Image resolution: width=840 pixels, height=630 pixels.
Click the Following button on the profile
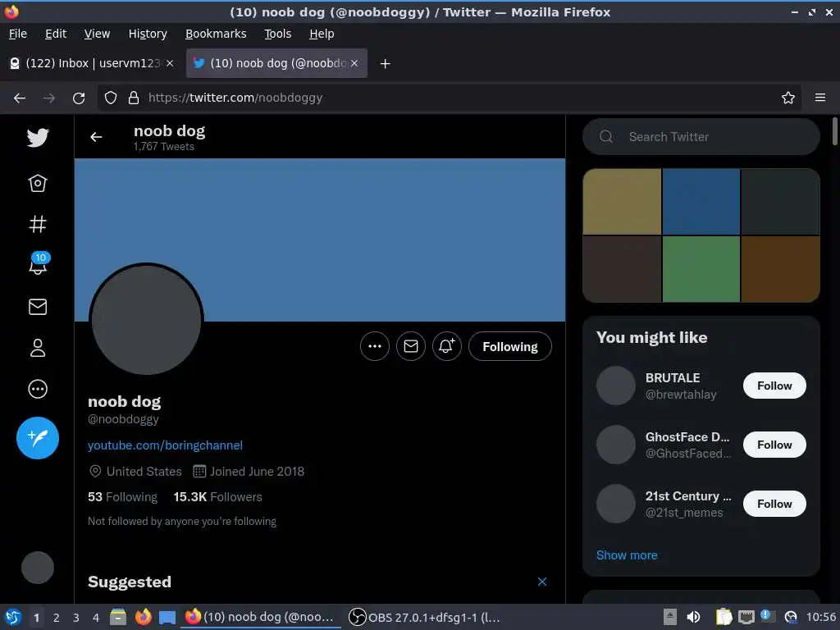point(510,347)
